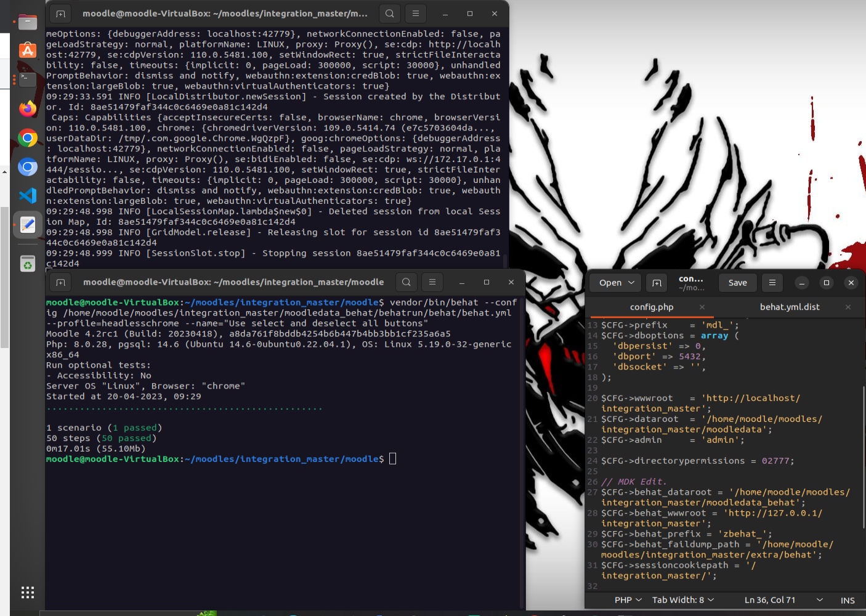Click the $CFG->admin line in editor
This screenshot has width=866, height=616.
click(x=673, y=440)
